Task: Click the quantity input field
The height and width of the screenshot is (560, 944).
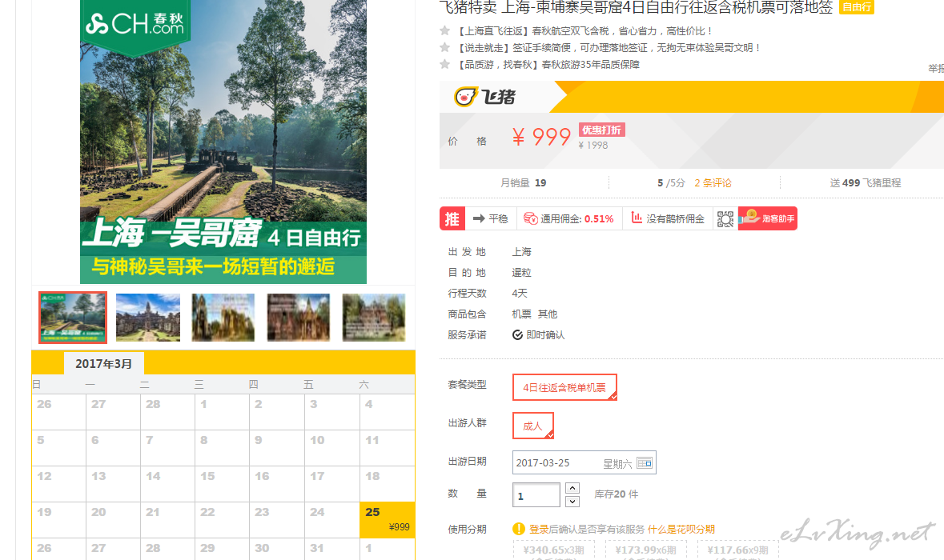Action: pos(536,495)
